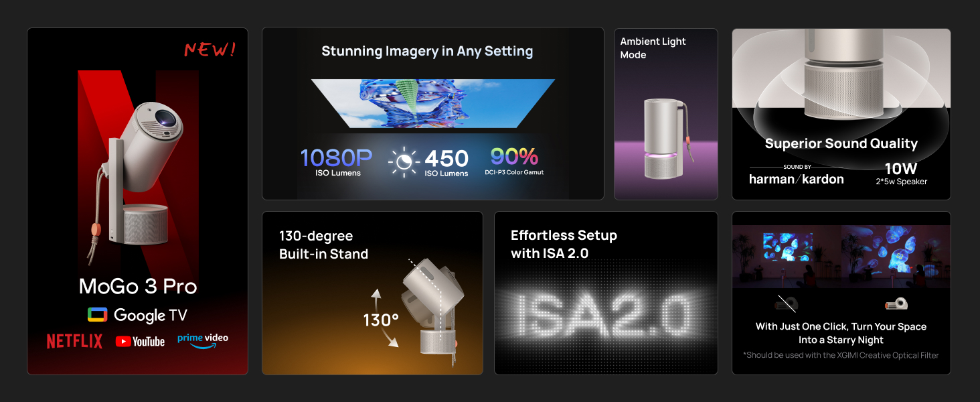Click the Netflix logo

74,342
